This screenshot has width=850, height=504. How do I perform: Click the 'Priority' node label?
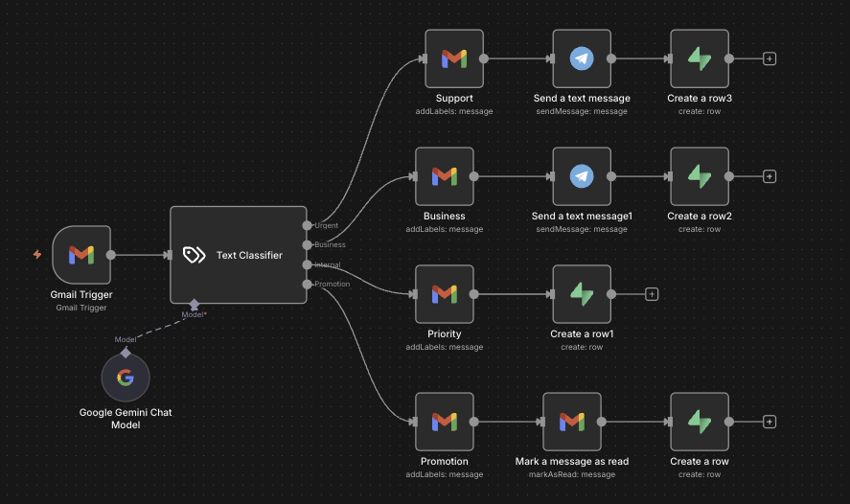[445, 333]
